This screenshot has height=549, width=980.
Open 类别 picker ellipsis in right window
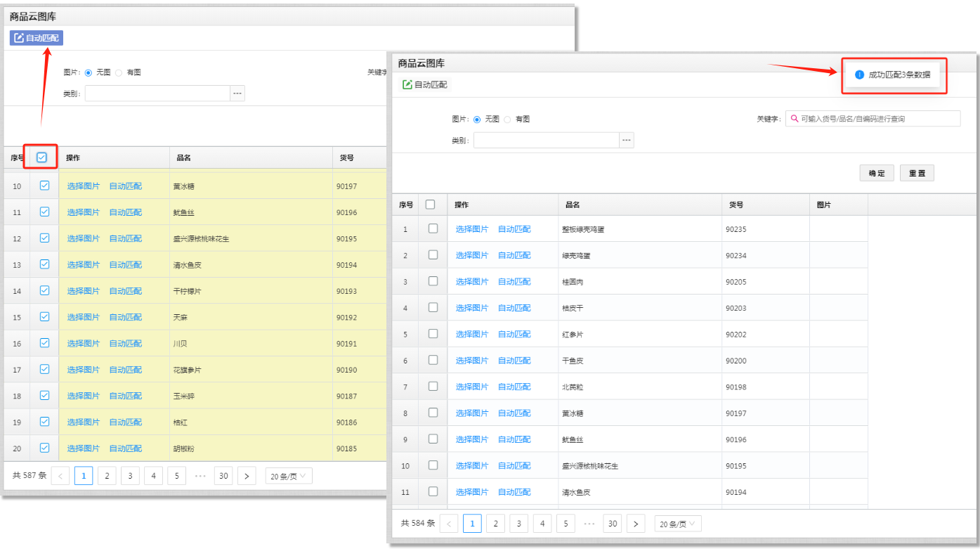click(626, 141)
